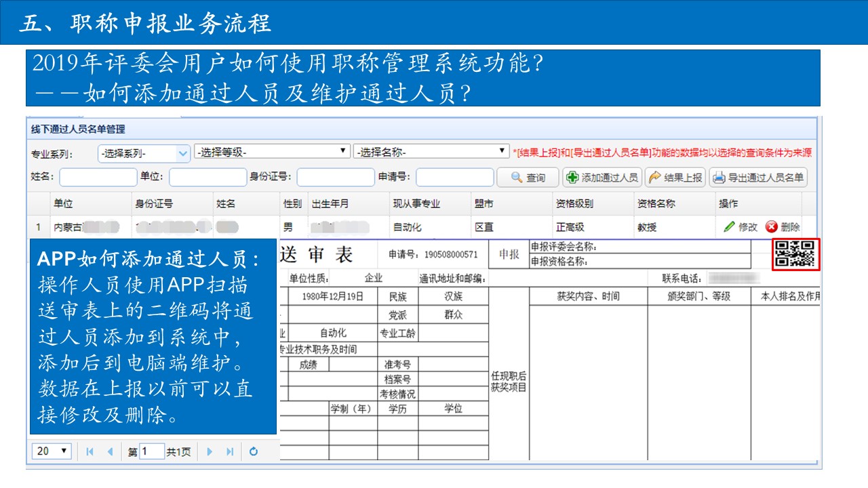Click the 姓名 input field
The image size is (868, 488).
[98, 178]
